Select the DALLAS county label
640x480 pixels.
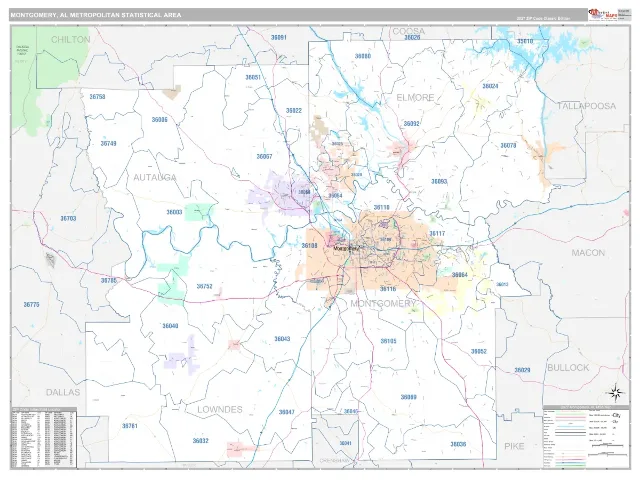tap(63, 392)
